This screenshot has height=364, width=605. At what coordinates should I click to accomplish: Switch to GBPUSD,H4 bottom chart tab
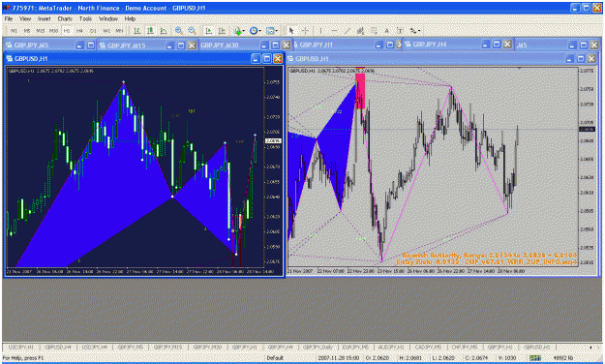[58, 348]
